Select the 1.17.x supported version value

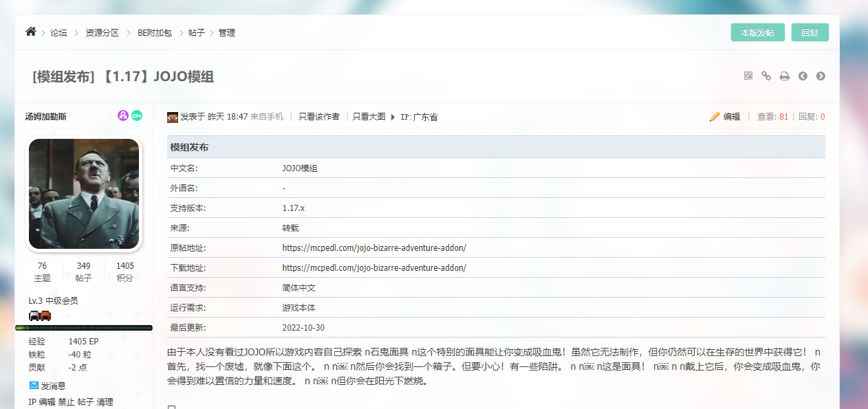coord(293,208)
